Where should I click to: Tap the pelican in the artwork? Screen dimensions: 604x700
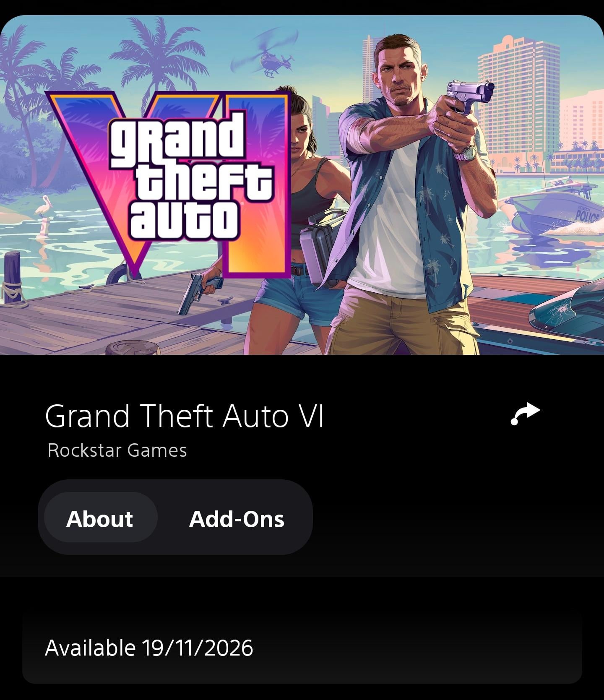coord(42,208)
